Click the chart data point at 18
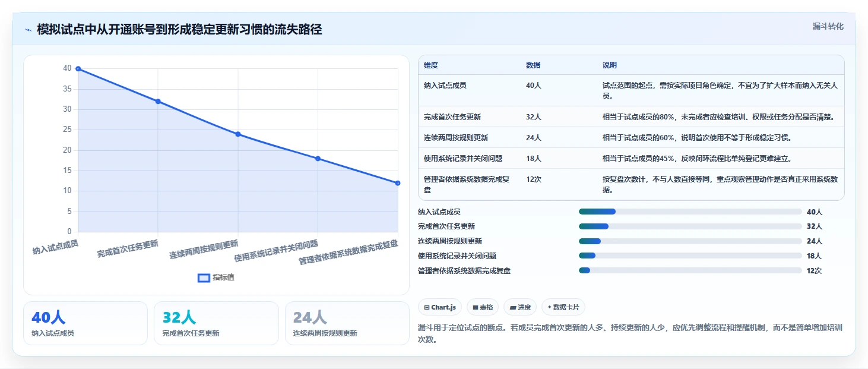This screenshot has height=369, width=868. 318,159
